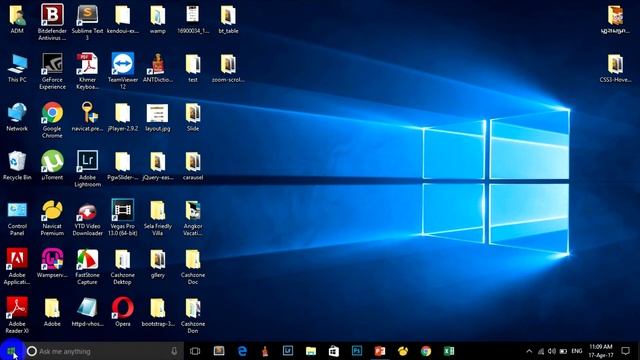Open the kendoui folder
Screen dimensions: 640x360
pos(122,19)
